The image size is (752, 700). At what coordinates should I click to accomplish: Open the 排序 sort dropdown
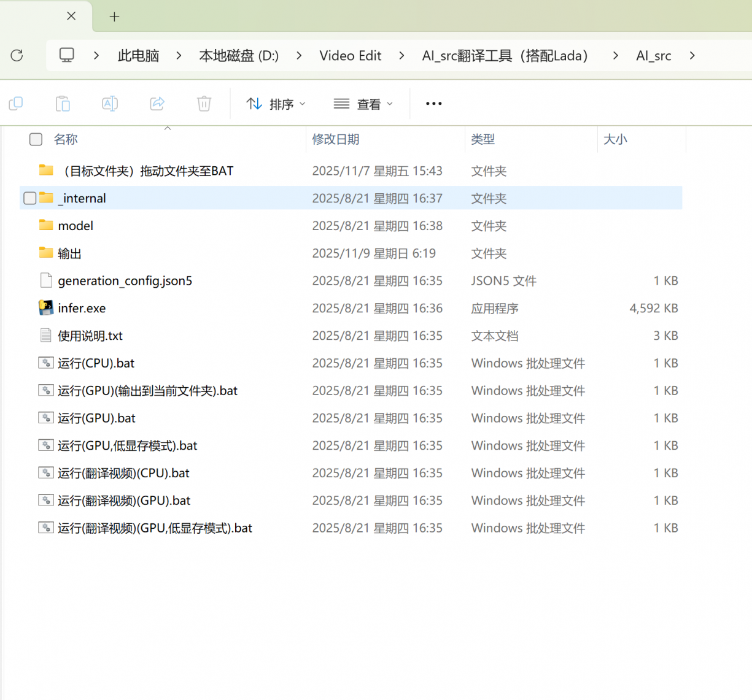tap(276, 104)
